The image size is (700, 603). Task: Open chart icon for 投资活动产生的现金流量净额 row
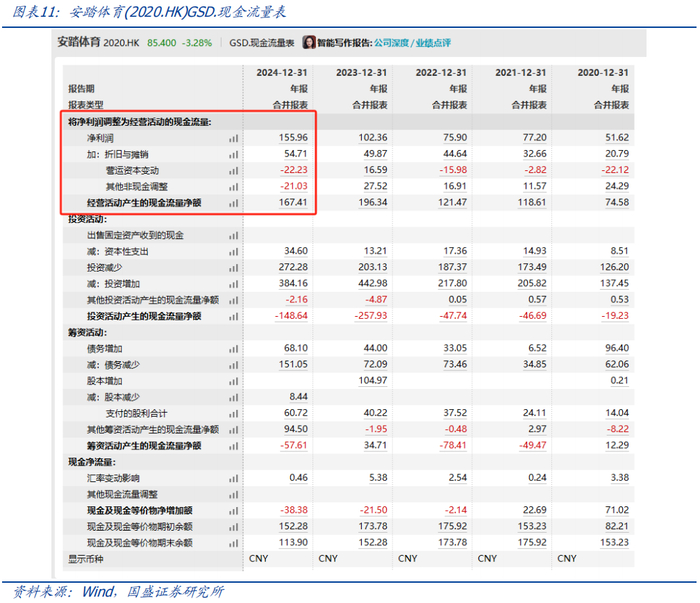point(233,317)
